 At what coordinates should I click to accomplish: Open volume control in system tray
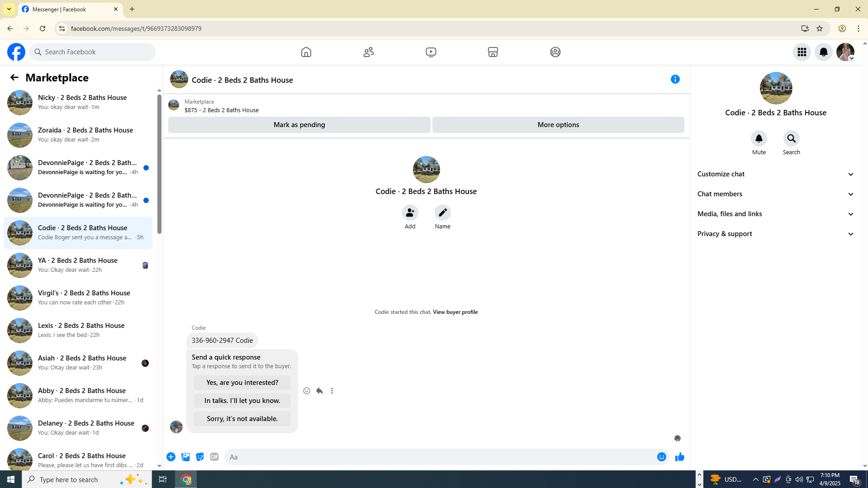[799, 479]
